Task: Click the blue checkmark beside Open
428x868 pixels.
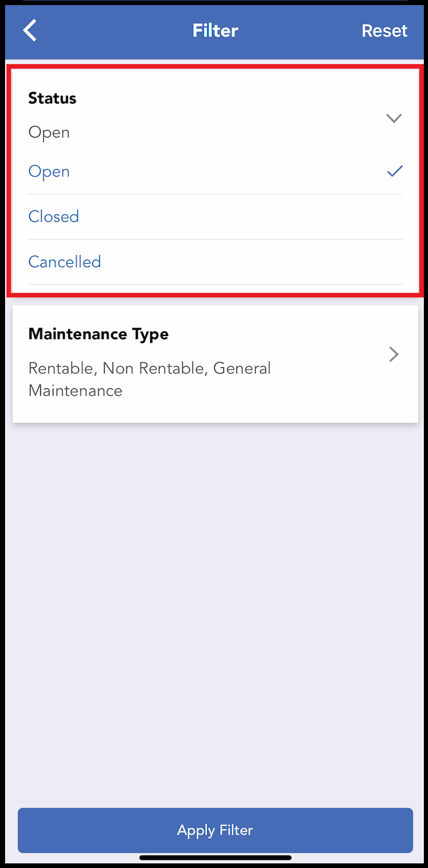Action: coord(395,172)
